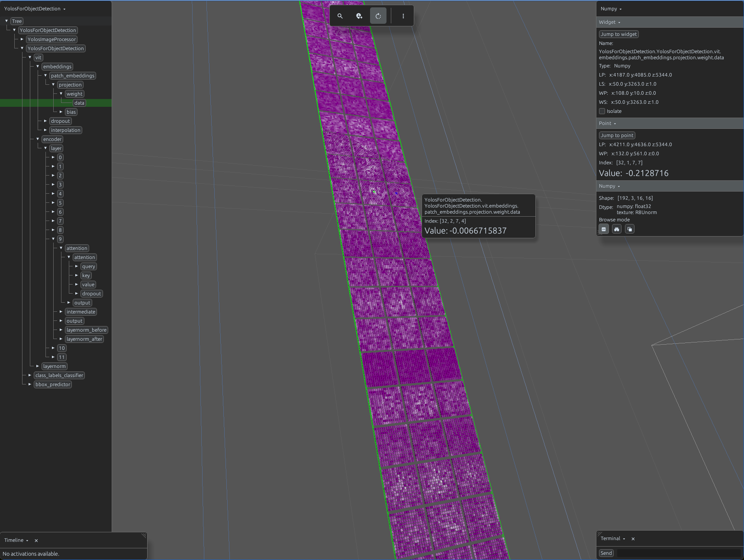Expand the class_labels_classifier node arrow
This screenshot has width=744, height=560.
(30, 375)
